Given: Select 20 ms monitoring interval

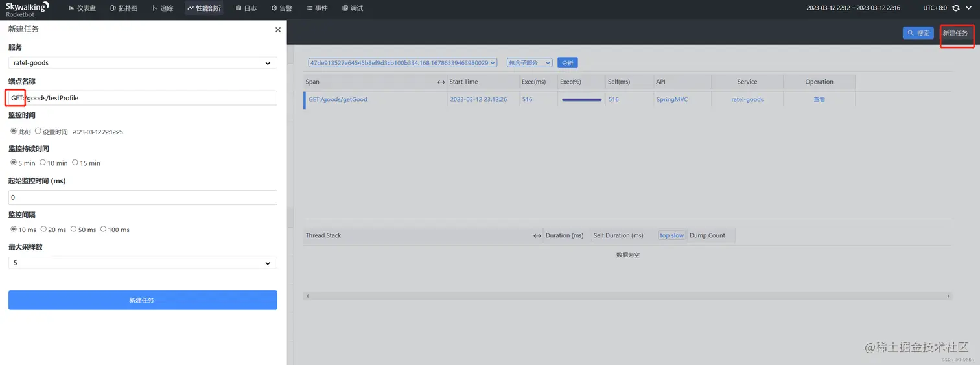Looking at the screenshot, I should pos(44,229).
